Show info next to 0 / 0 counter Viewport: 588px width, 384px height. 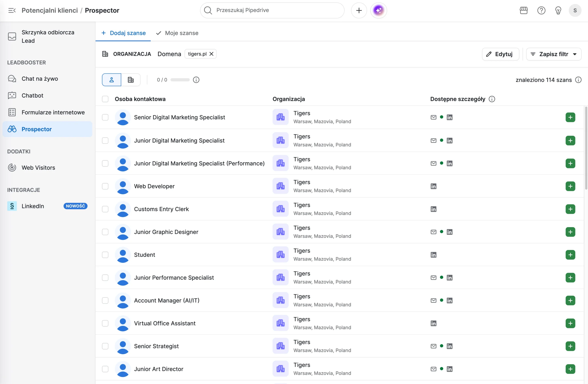click(x=196, y=80)
